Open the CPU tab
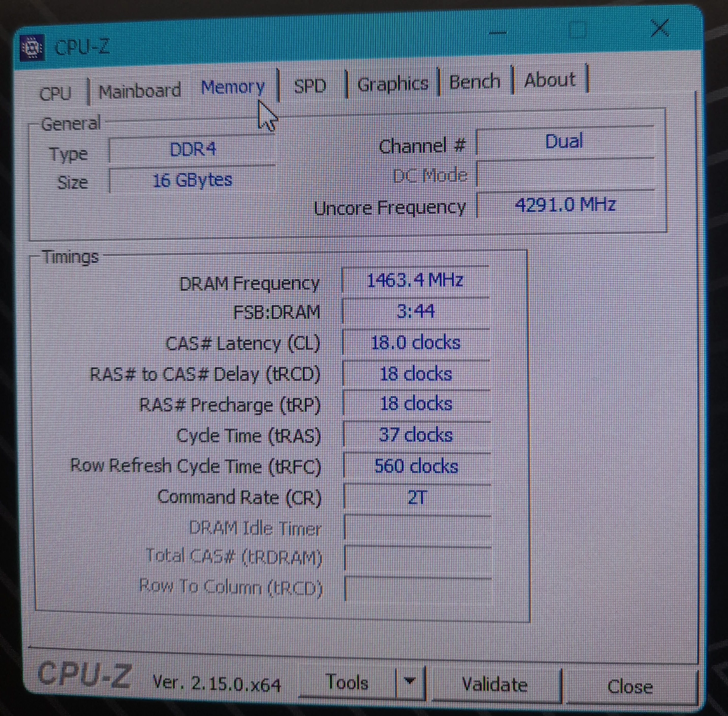The image size is (728, 716). click(55, 93)
